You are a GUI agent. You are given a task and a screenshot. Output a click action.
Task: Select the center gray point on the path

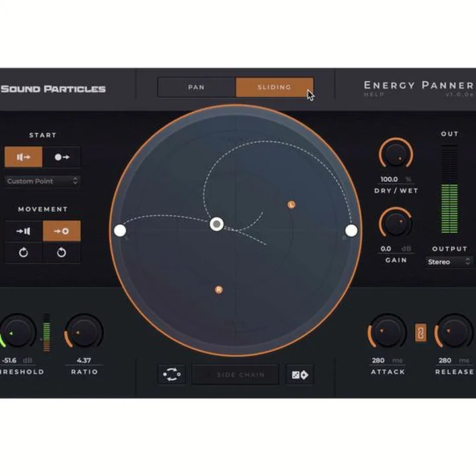pos(217,224)
